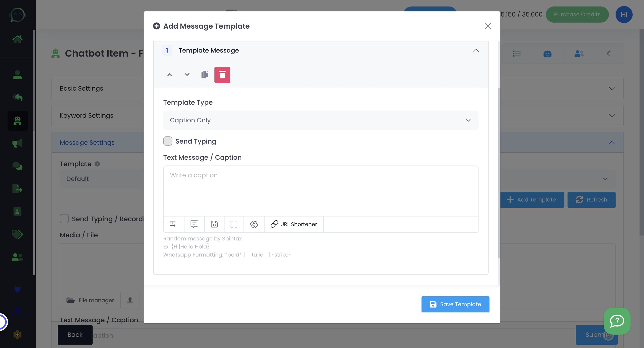The height and width of the screenshot is (348, 644).
Task: Select the chatbot icon in the sidebar
Action: 17,121
